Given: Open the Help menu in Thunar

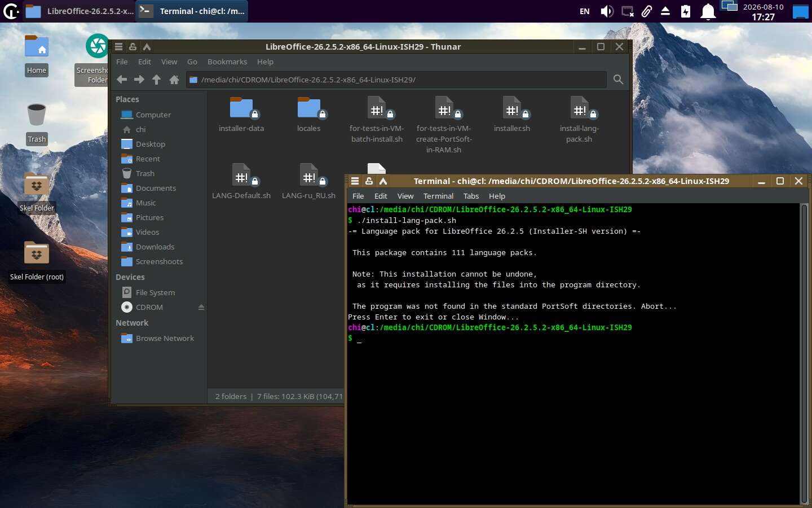Looking at the screenshot, I should tap(265, 62).
